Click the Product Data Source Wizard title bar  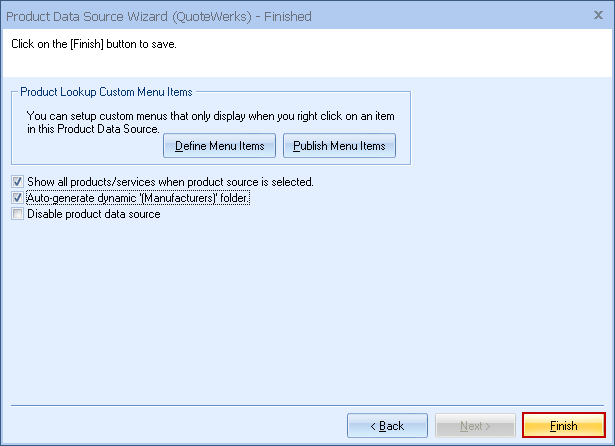(x=400, y=17)
